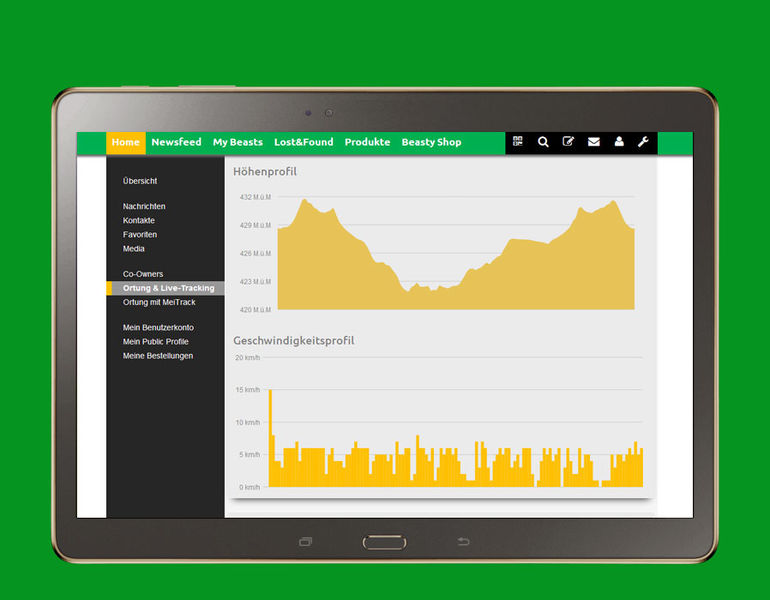The height and width of the screenshot is (600, 770).
Task: Click the 20 km/h axis label
Action: coord(248,357)
